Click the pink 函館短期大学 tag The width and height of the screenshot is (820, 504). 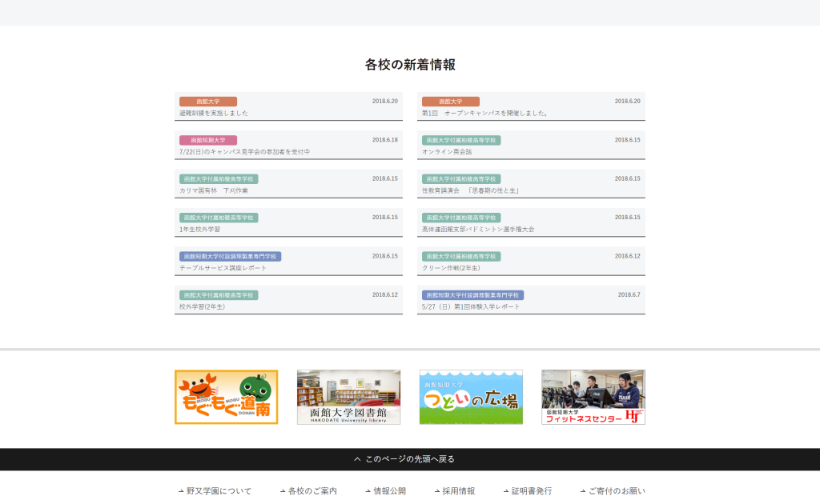[208, 140]
